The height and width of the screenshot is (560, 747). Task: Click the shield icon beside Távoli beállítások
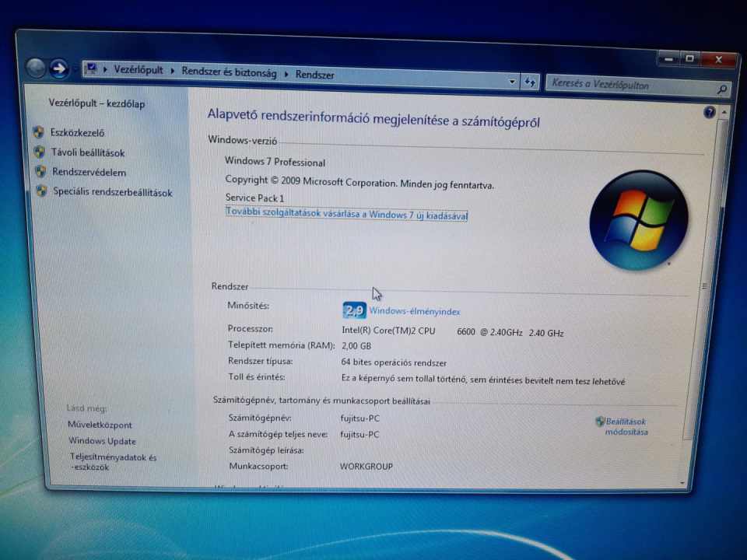click(40, 152)
